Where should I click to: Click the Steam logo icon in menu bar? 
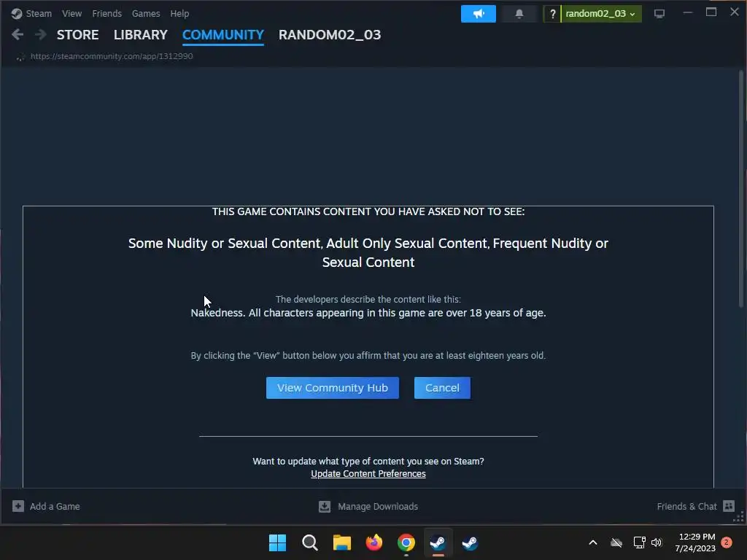[17, 14]
